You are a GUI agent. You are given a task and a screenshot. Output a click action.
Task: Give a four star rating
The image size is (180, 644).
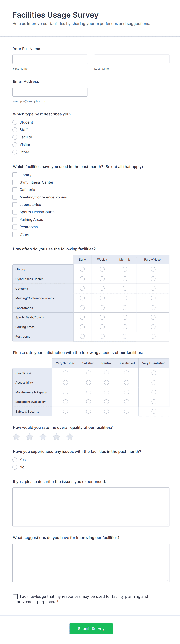tap(56, 437)
